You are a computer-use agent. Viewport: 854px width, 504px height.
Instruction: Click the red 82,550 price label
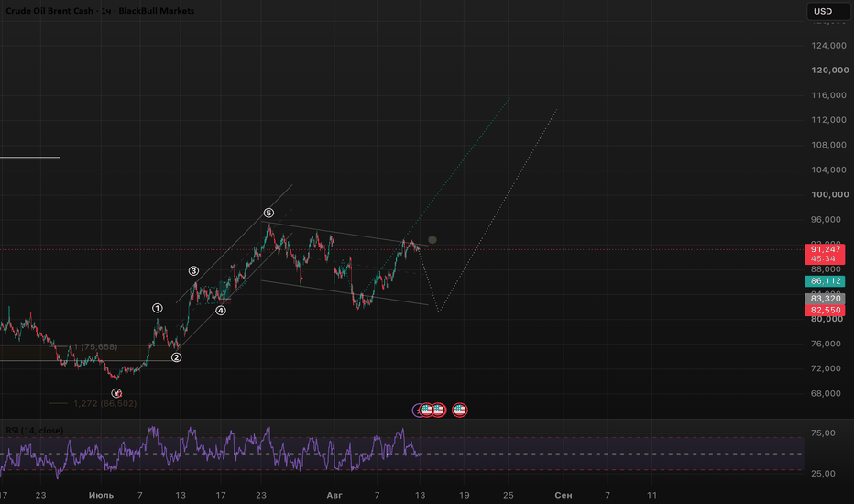coord(825,310)
